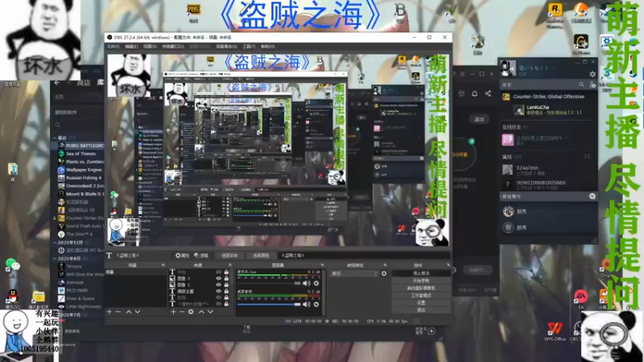Add a new scene in Scenes panel
This screenshot has height=362, width=644.
point(109,312)
